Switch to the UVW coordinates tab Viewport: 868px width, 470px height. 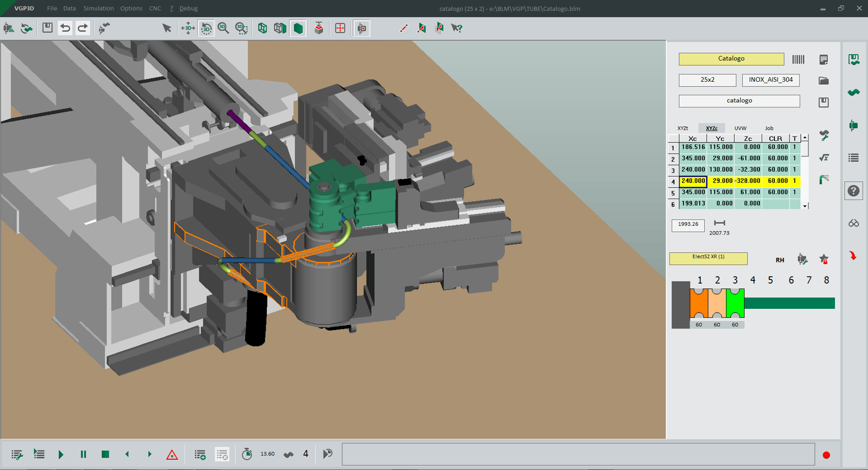click(740, 128)
